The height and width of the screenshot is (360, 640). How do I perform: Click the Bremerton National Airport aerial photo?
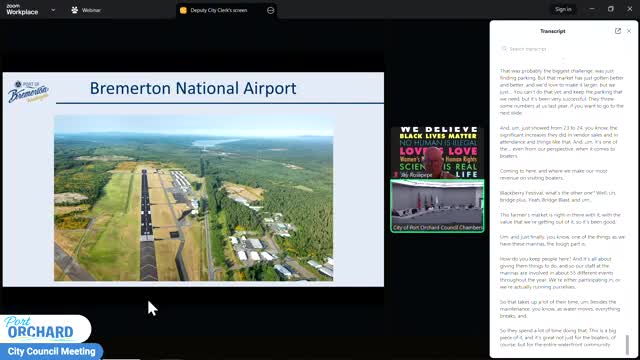194,198
